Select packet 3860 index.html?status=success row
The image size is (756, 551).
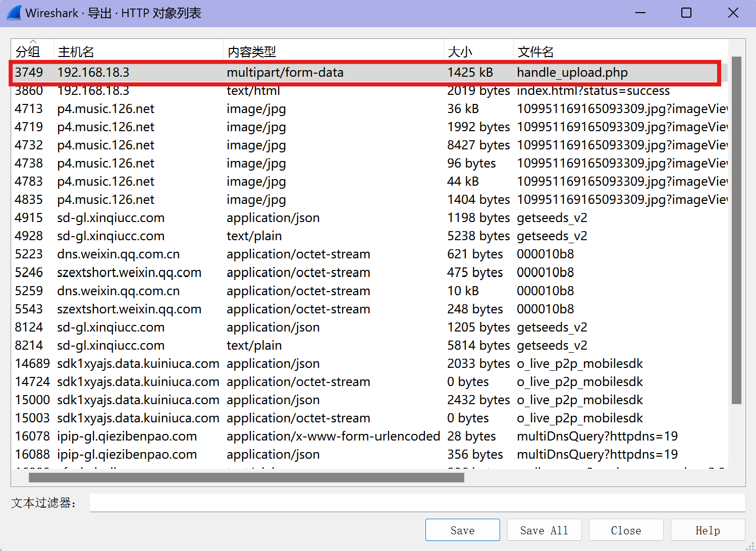coord(369,91)
